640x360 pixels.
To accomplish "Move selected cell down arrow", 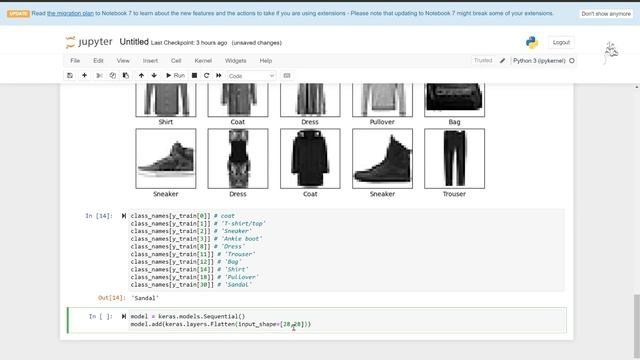I will tap(154, 76).
